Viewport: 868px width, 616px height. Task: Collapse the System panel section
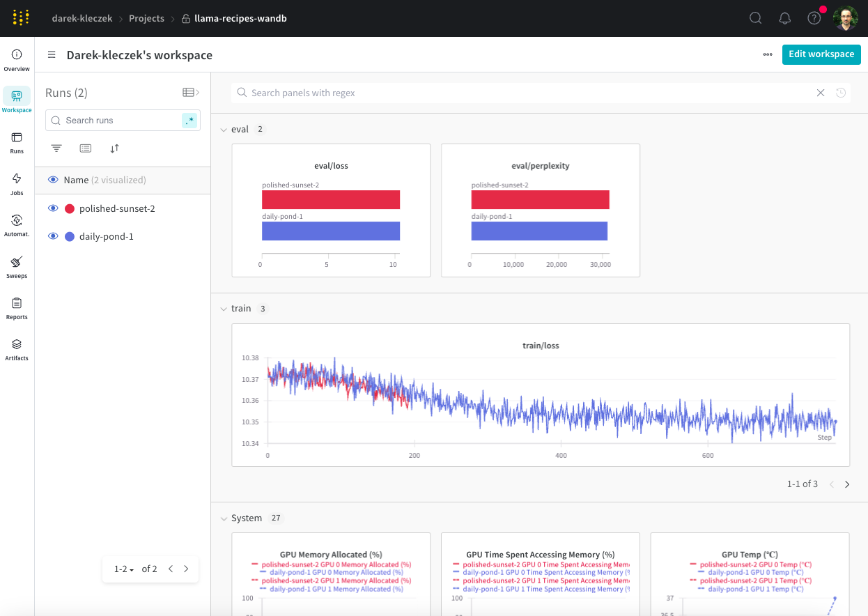(224, 518)
